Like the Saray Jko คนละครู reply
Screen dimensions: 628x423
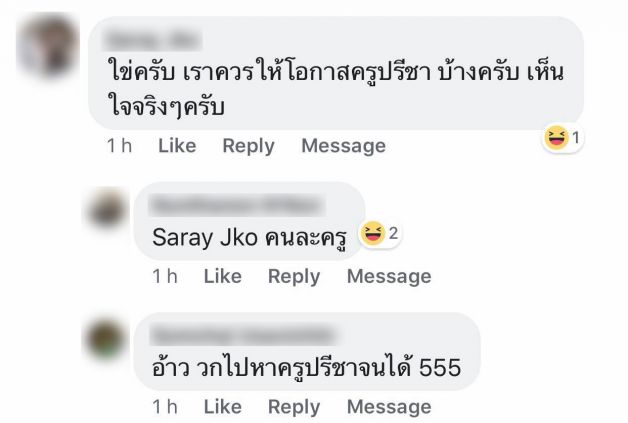pyautogui.click(x=223, y=276)
